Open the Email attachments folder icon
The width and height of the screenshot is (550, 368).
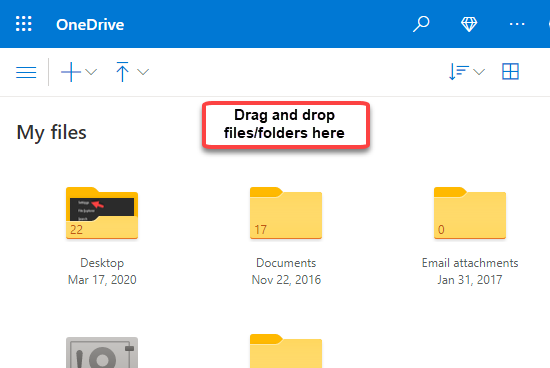(x=470, y=213)
